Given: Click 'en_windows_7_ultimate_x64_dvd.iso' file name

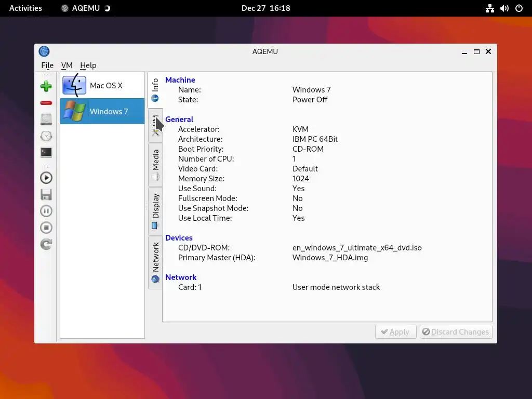Looking at the screenshot, I should tap(357, 248).
